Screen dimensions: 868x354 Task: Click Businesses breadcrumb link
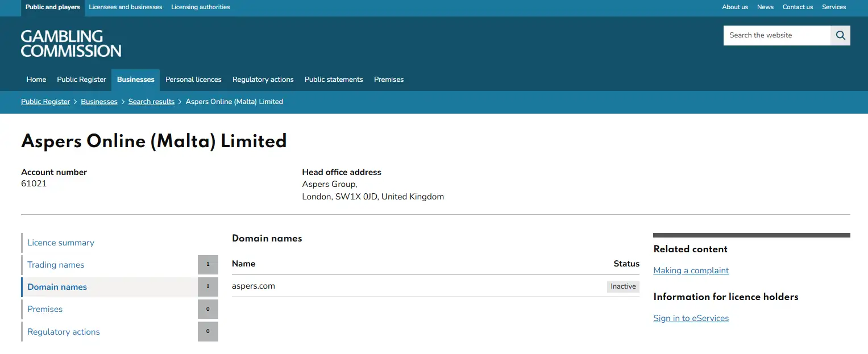99,102
